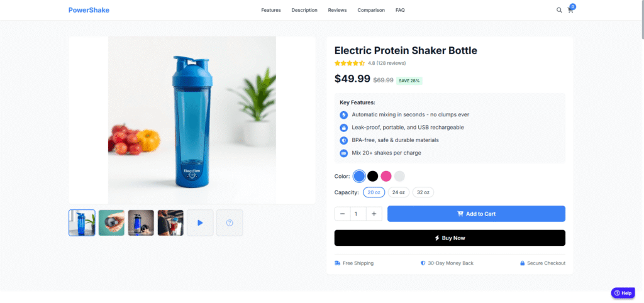Viewport: 644px width, 303px height.
Task: Click the lock leak-proof feature icon
Action: (344, 128)
